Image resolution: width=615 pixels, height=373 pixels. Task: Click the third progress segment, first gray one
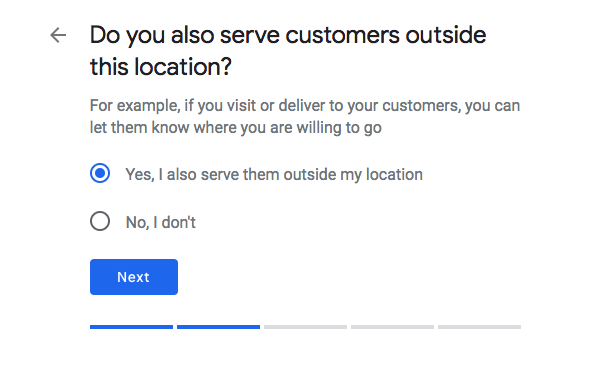(306, 327)
